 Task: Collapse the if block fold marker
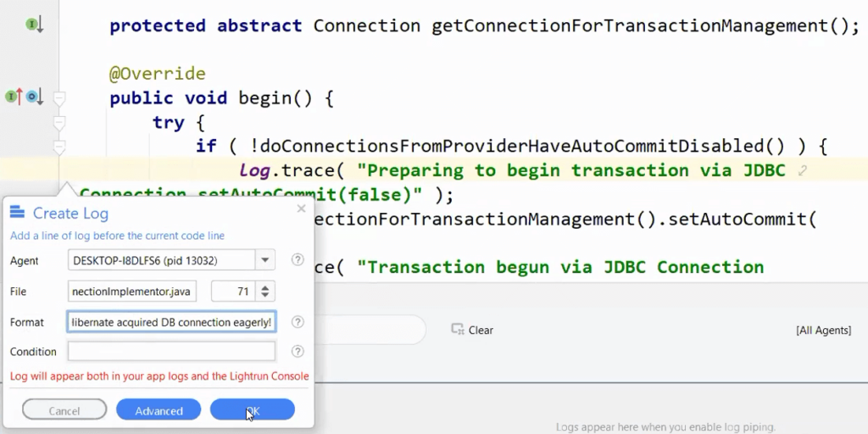click(x=59, y=147)
